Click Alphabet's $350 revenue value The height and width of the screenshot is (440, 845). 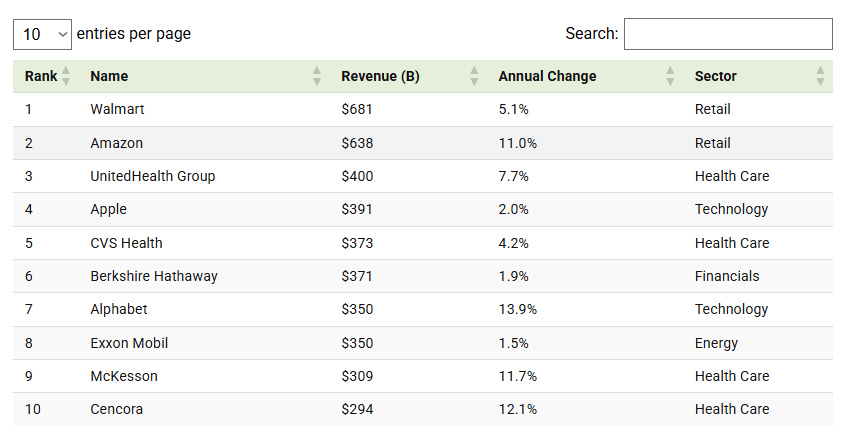[x=357, y=310]
